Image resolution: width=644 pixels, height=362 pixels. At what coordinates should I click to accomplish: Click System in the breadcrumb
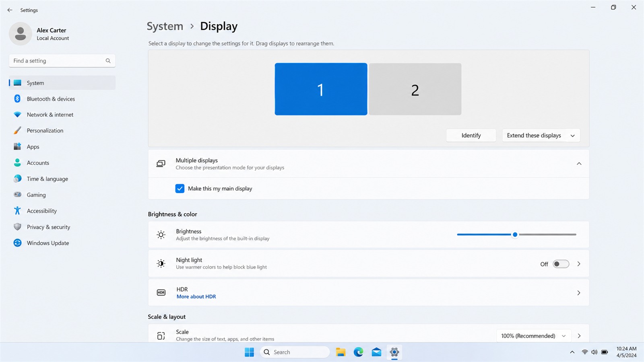[165, 26]
